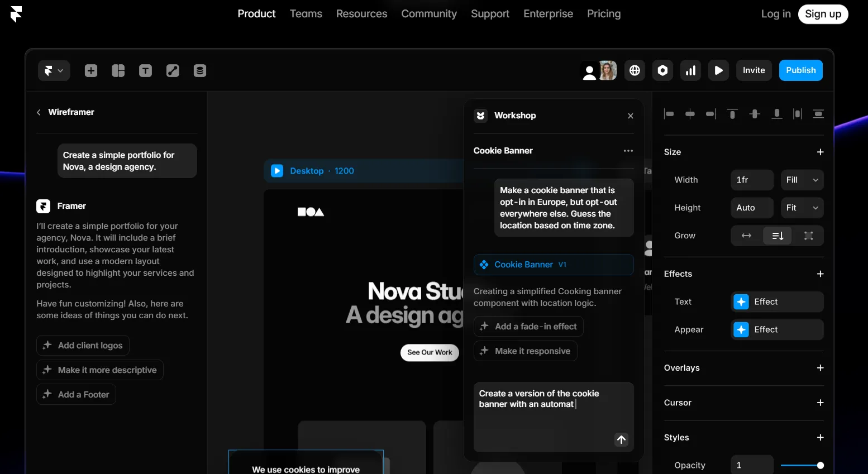This screenshot has height=474, width=868.
Task: Adjust the Opacity slider handle
Action: click(820, 465)
